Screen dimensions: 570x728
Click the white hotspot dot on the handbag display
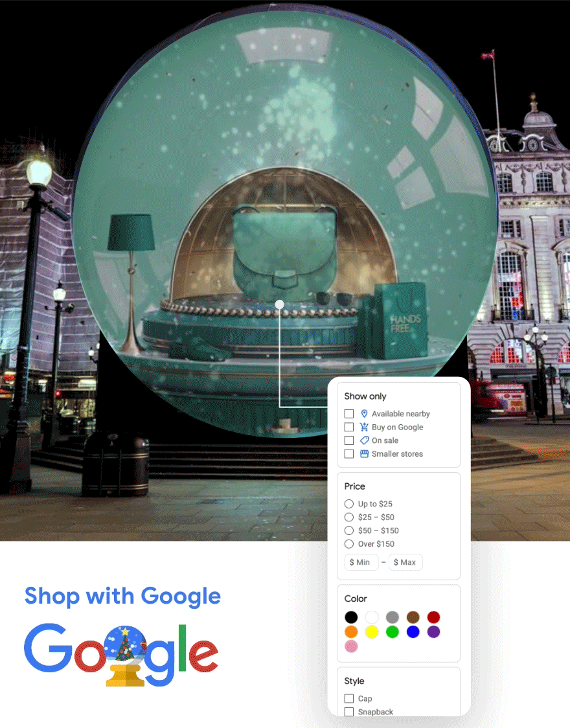(279, 304)
